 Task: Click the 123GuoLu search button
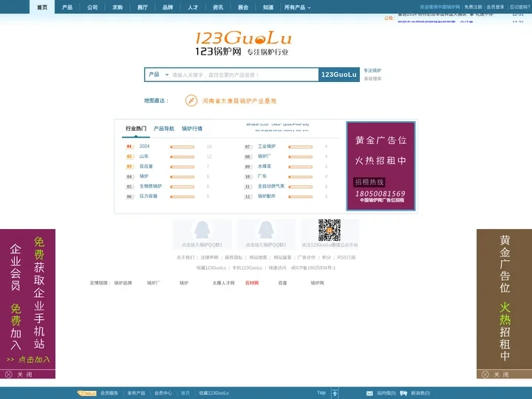click(x=339, y=75)
